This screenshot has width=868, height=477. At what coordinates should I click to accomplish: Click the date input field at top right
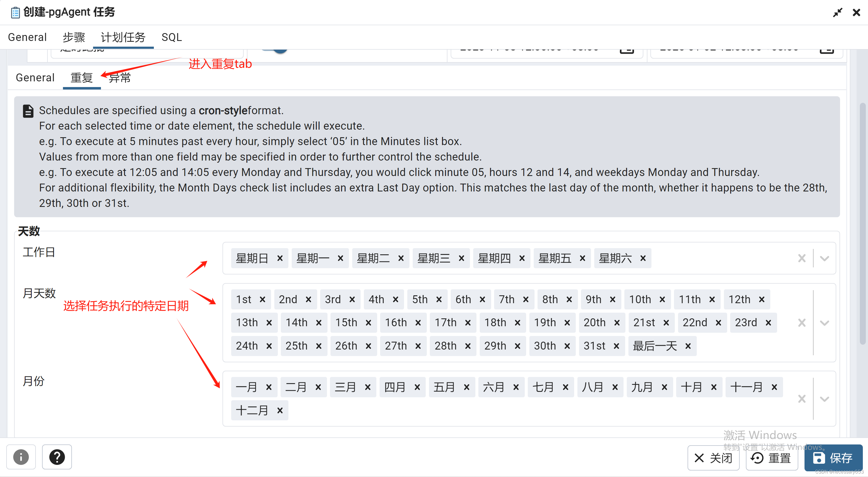click(x=724, y=49)
